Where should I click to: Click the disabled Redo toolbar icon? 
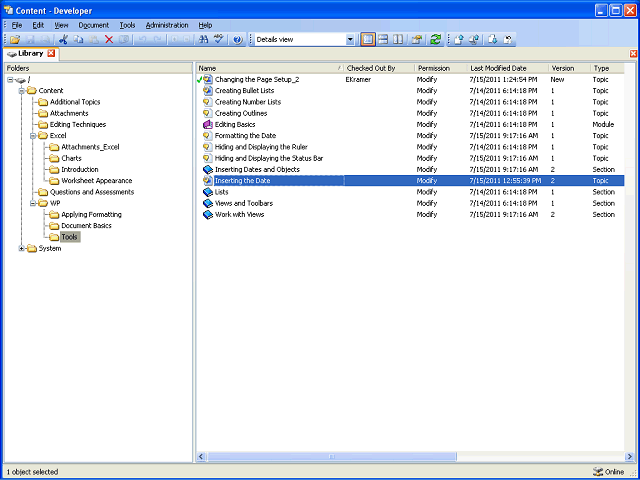point(158,40)
